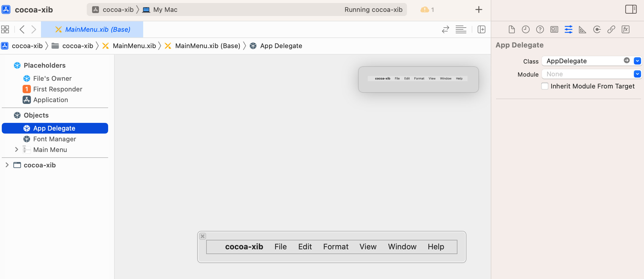Open the File inspector tab
This screenshot has width=644, height=279.
512,29
